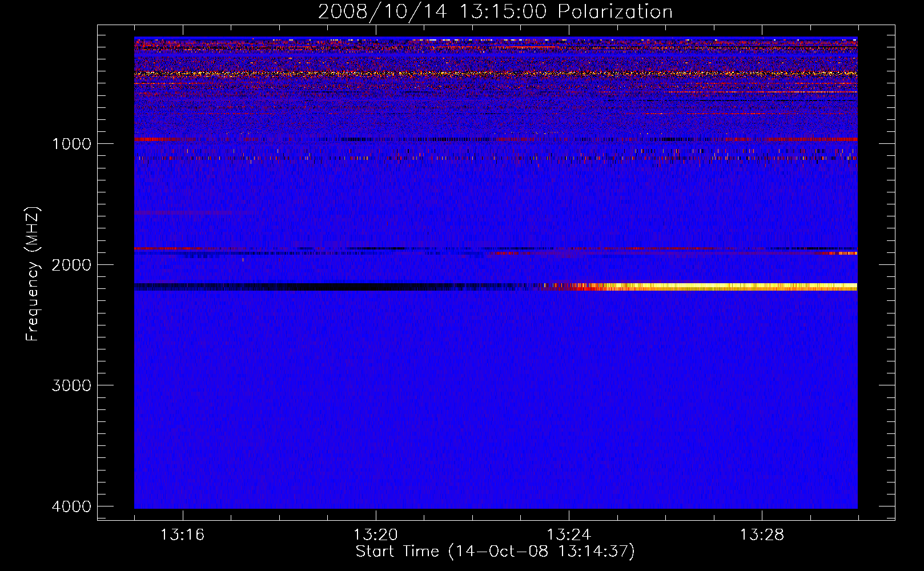Screen dimensions: 924x571
Task: Click the plot title '2008/10/14 13:15:00 Polarization'
Action: (x=495, y=11)
